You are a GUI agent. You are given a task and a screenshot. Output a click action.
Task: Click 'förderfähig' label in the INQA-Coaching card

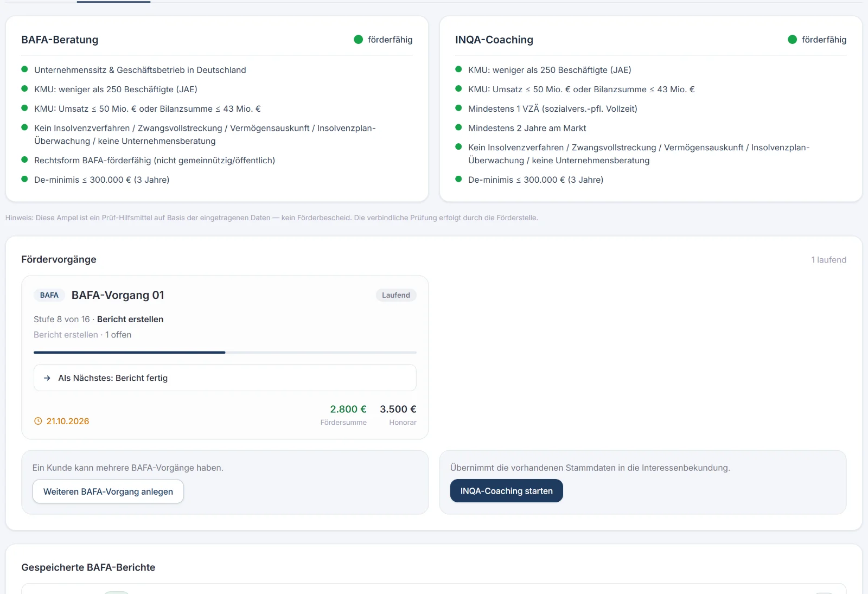click(x=824, y=40)
